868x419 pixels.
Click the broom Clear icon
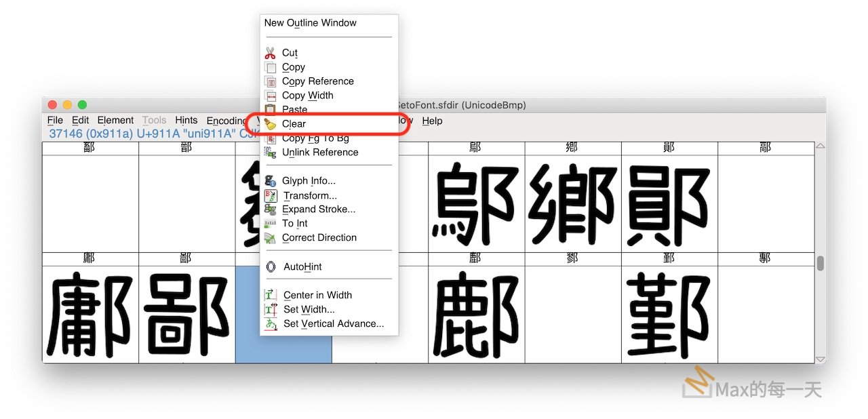pyautogui.click(x=270, y=124)
